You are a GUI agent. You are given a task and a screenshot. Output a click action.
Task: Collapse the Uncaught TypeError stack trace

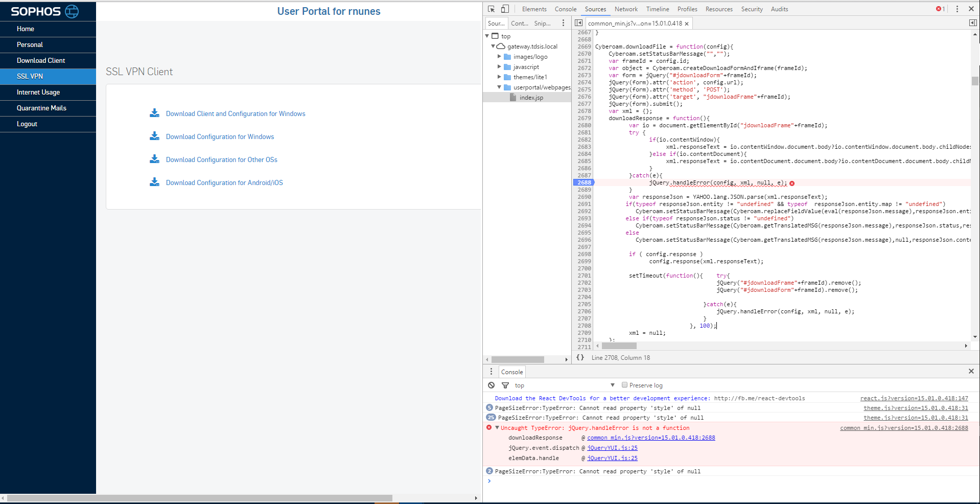[497, 428]
